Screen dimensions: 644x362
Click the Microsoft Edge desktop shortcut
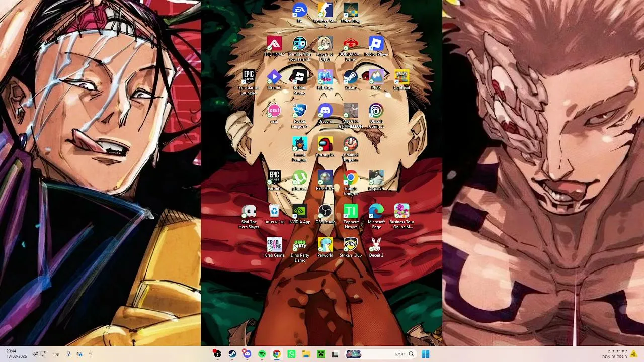376,217
